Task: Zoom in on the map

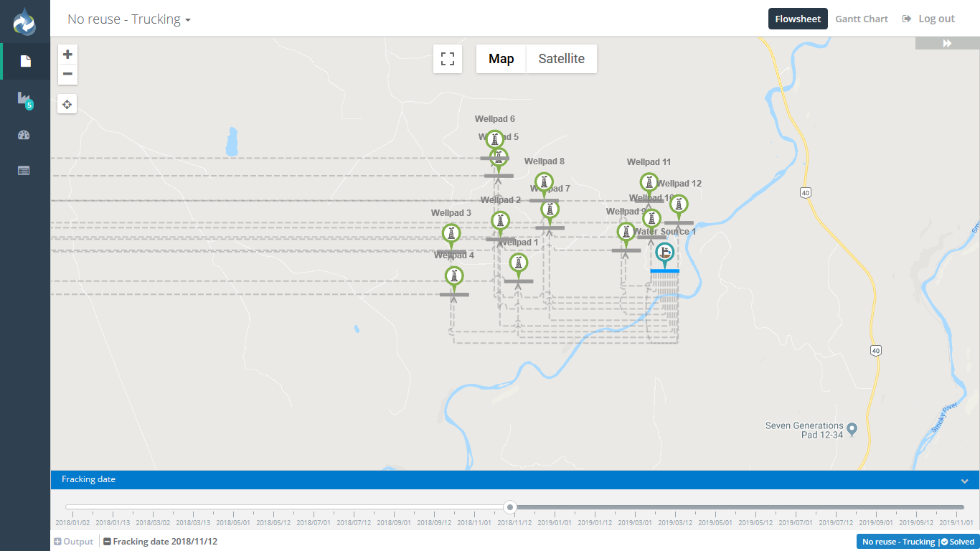Action: click(67, 55)
